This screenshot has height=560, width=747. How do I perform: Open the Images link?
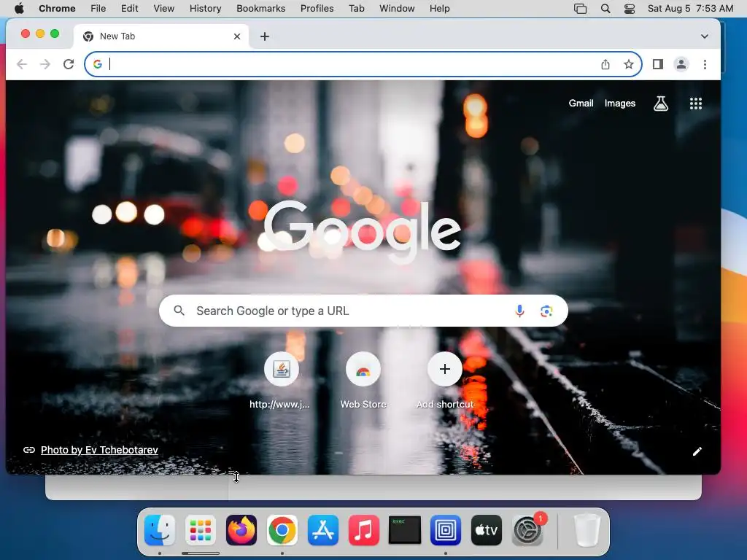[x=620, y=104]
